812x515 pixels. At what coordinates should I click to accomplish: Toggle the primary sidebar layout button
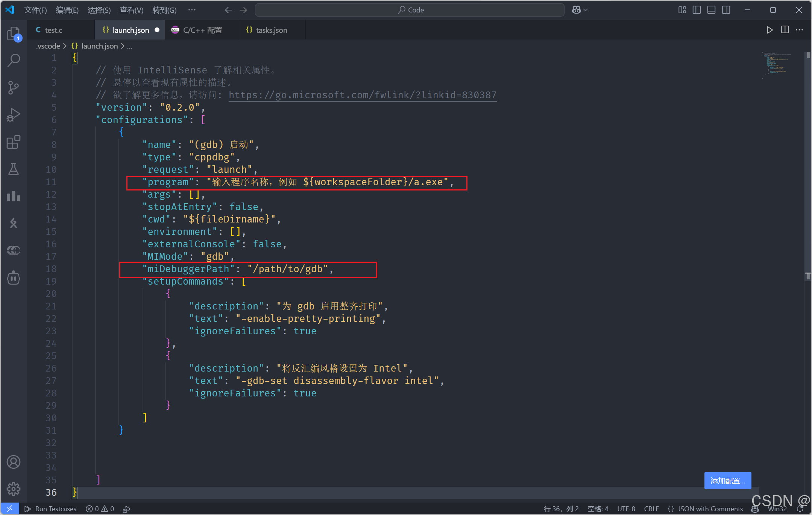697,10
